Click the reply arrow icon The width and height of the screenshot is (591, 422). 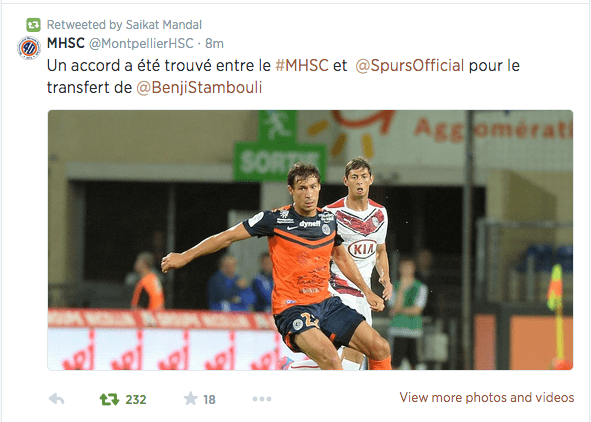(x=57, y=399)
